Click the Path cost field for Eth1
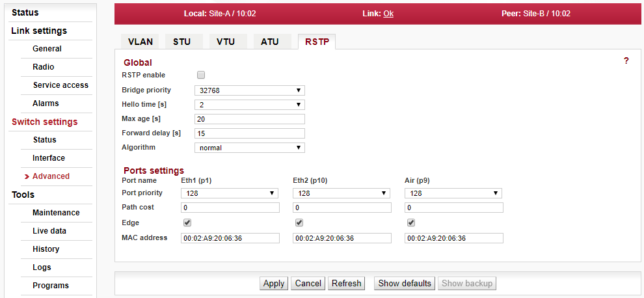Screen dimensions: 644x298 click(230, 208)
